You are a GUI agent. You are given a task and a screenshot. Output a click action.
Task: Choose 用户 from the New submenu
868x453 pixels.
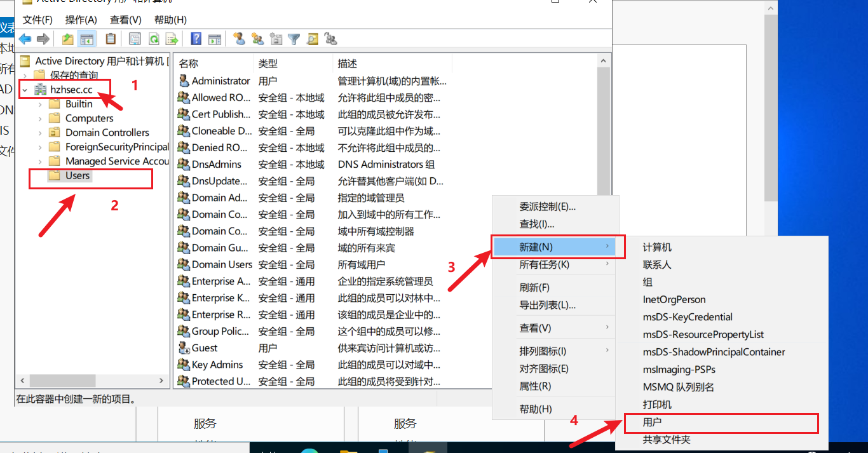[653, 423]
